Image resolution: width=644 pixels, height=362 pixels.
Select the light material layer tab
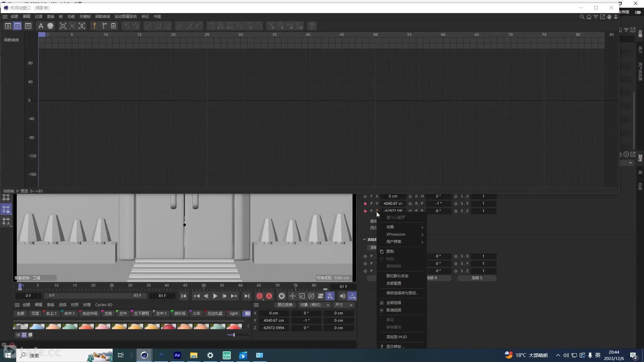point(234,313)
